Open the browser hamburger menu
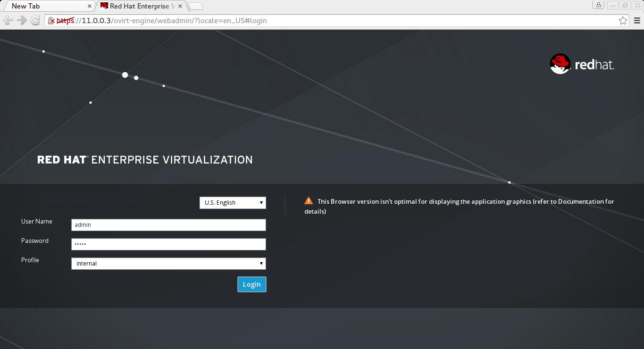 [637, 20]
